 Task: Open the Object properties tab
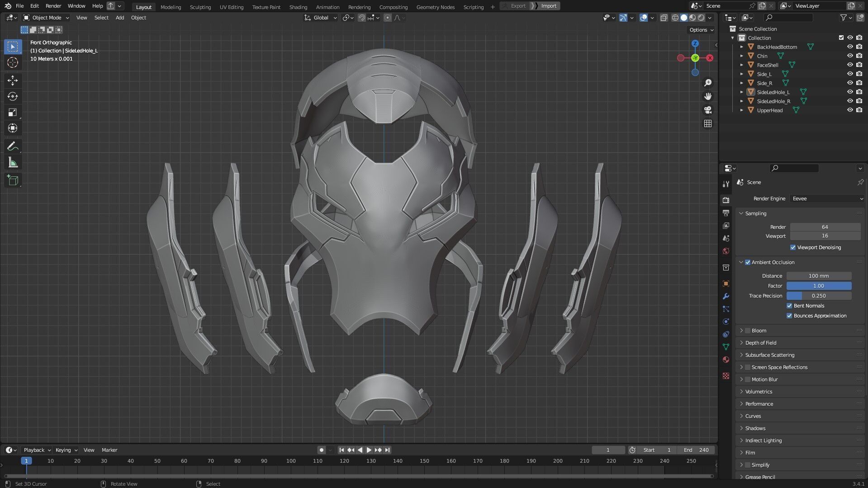pos(726,284)
